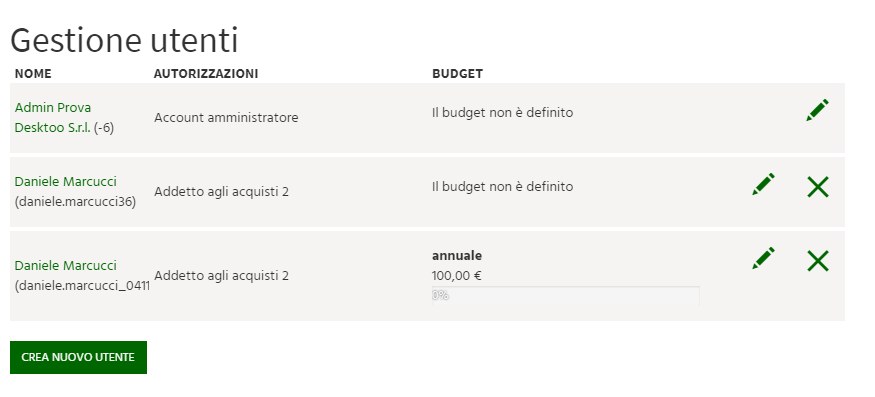Viewport: 875px width, 397px height.
Task: Click the (daniele.marcucci_0411 username text
Action: (x=82, y=286)
